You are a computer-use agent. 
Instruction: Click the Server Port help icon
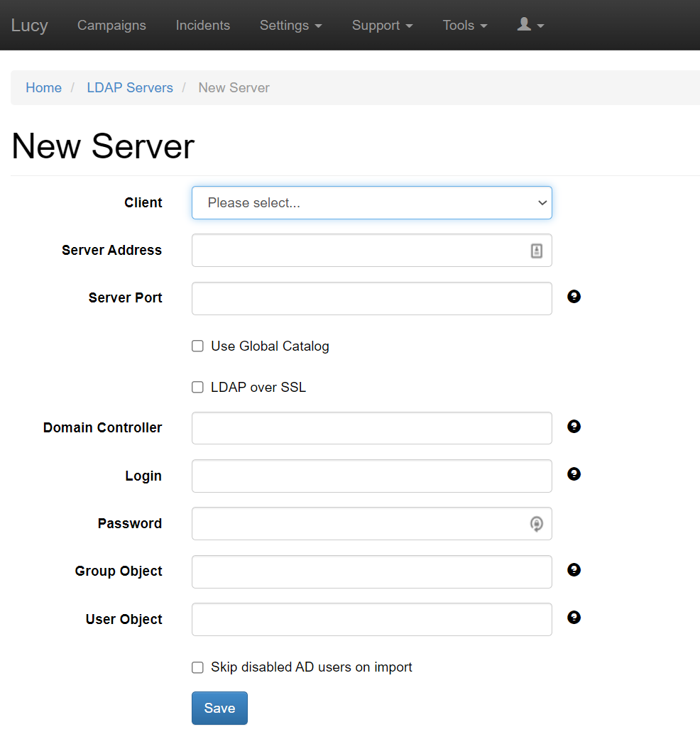tap(574, 297)
